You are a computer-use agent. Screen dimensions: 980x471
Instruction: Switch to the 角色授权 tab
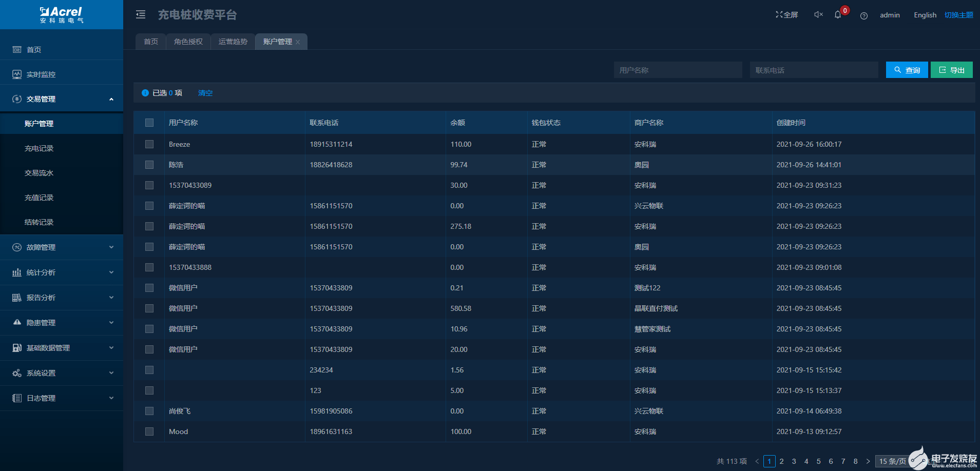(x=188, y=42)
